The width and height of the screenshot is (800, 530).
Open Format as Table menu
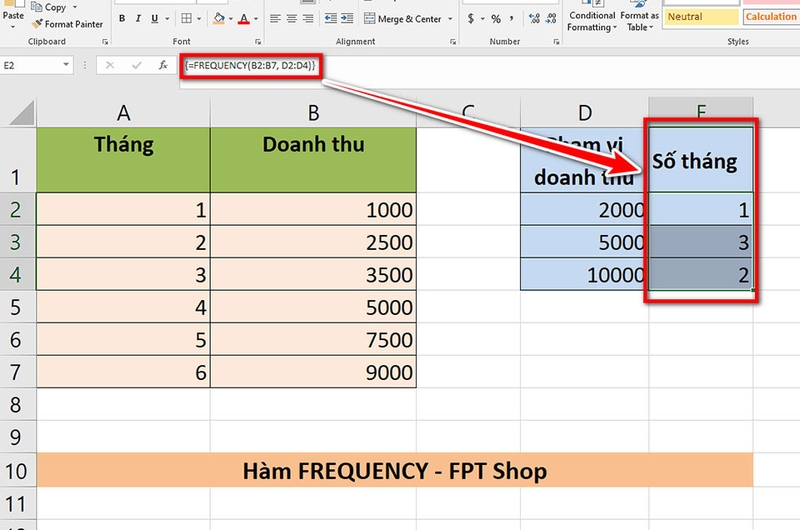click(639, 18)
